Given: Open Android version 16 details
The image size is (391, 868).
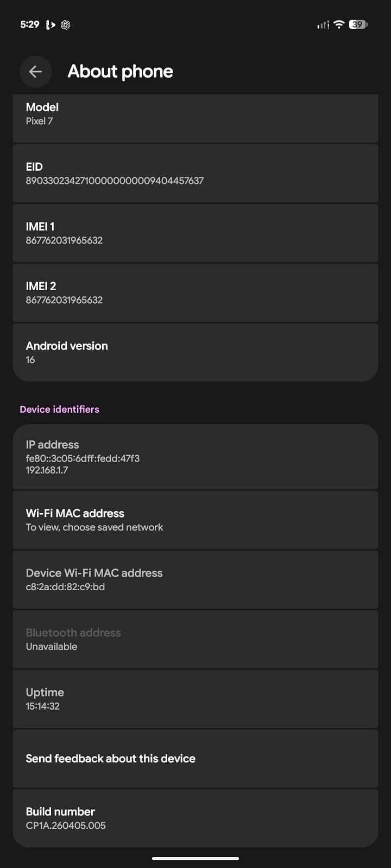Looking at the screenshot, I should (195, 353).
